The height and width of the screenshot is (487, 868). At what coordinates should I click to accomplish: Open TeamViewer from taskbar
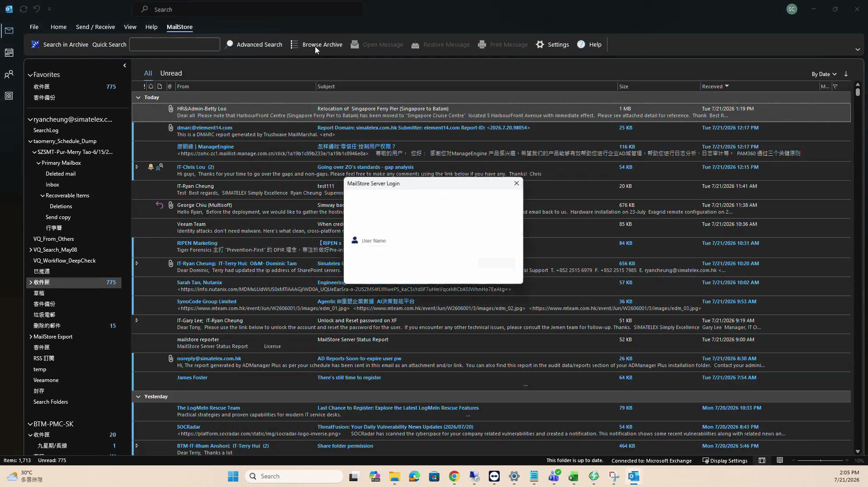494,476
